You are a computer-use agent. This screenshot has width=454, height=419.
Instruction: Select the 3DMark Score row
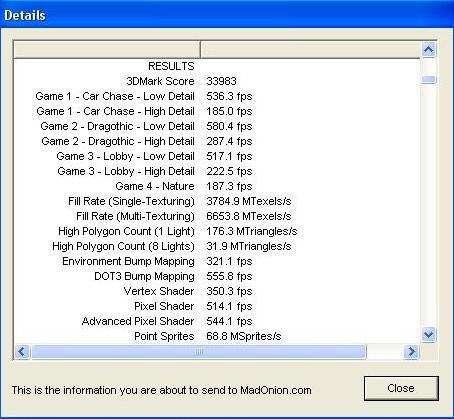[217, 81]
